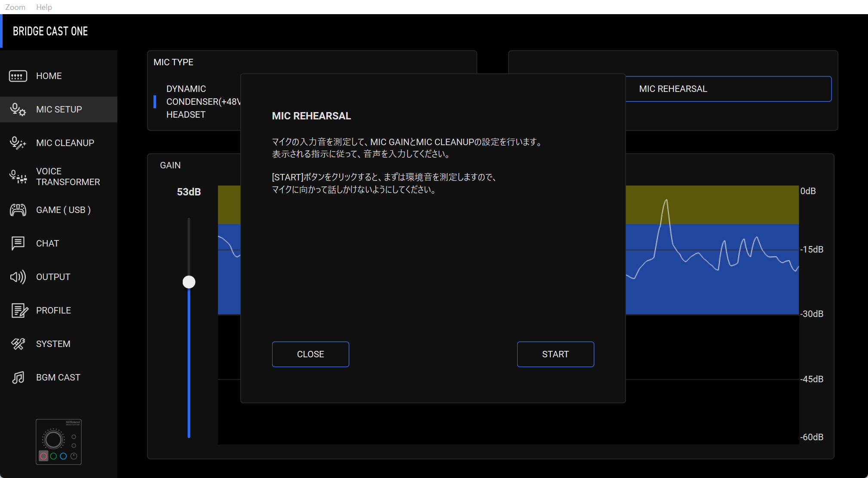Open the HOME page
Image resolution: width=868 pixels, height=478 pixels.
click(58, 76)
